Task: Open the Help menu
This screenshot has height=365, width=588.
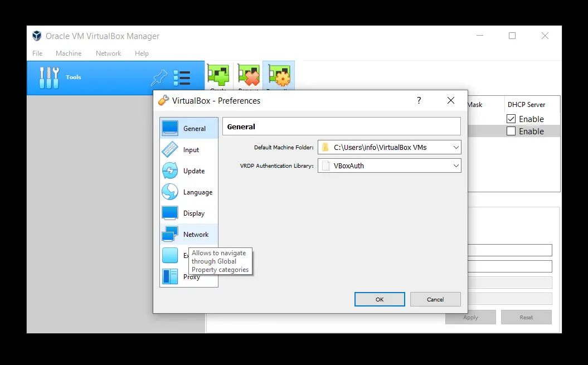Action: click(x=142, y=53)
